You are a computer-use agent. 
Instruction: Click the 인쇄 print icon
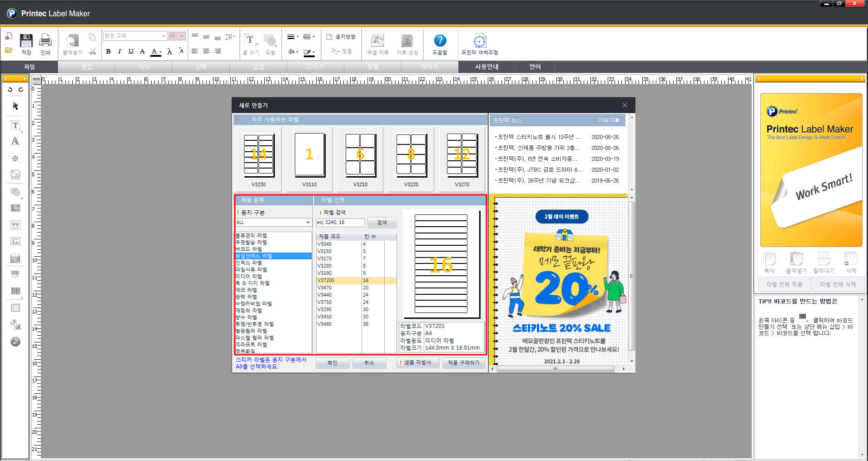click(45, 41)
